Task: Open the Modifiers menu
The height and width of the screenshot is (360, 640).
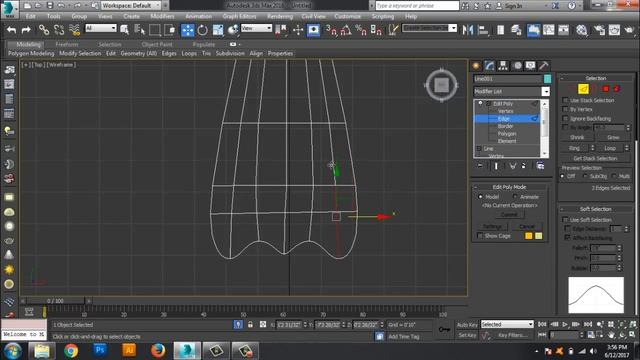Action: click(x=162, y=16)
